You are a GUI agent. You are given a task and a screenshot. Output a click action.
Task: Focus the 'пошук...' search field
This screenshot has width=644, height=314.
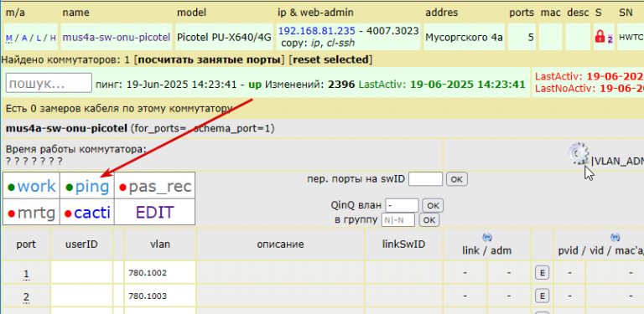coord(49,83)
